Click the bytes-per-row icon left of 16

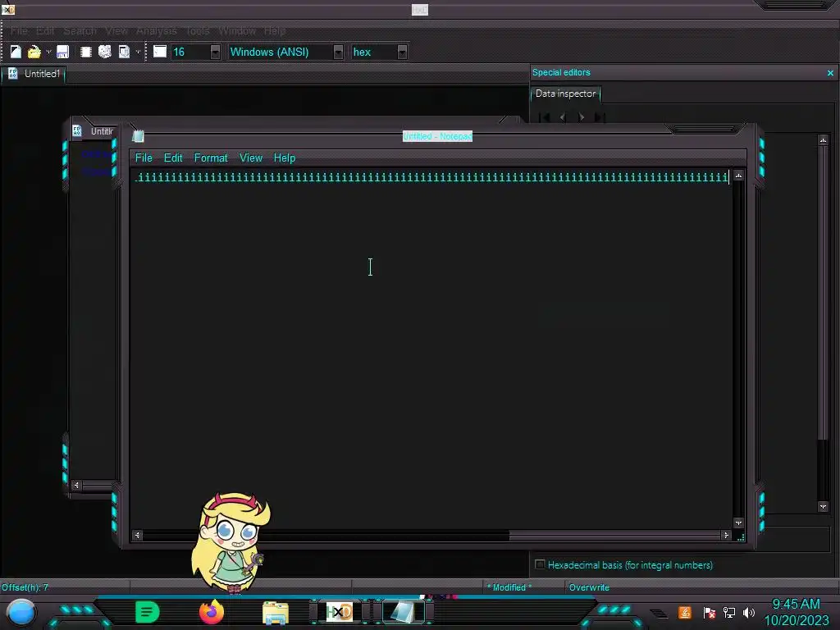point(160,52)
